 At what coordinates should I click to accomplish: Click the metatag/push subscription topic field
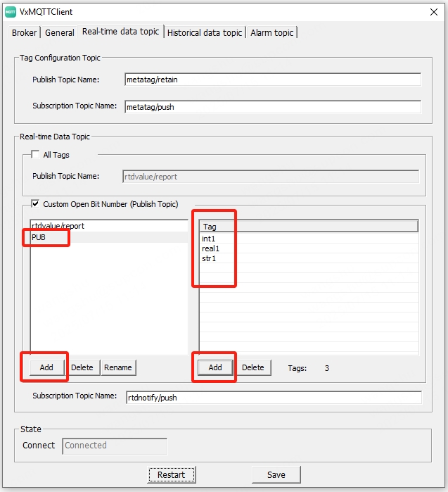click(273, 107)
